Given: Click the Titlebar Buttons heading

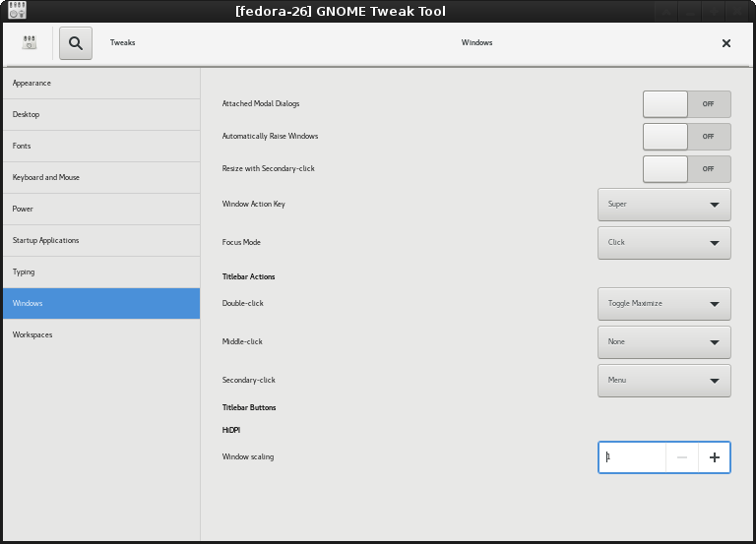Looking at the screenshot, I should 249,407.
